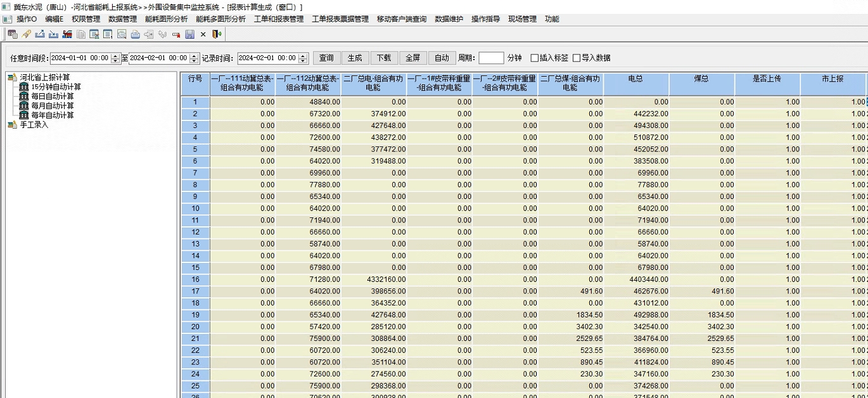Screen dimensions: 868x398
Task: Click the black X toolbar icon
Action: (203, 34)
